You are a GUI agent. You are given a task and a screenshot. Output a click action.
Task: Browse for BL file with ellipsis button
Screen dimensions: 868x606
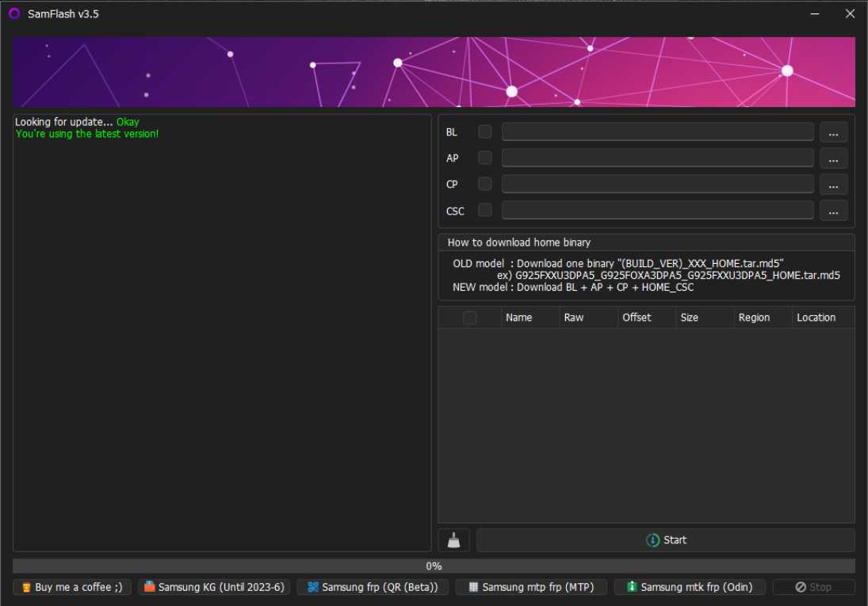click(833, 132)
